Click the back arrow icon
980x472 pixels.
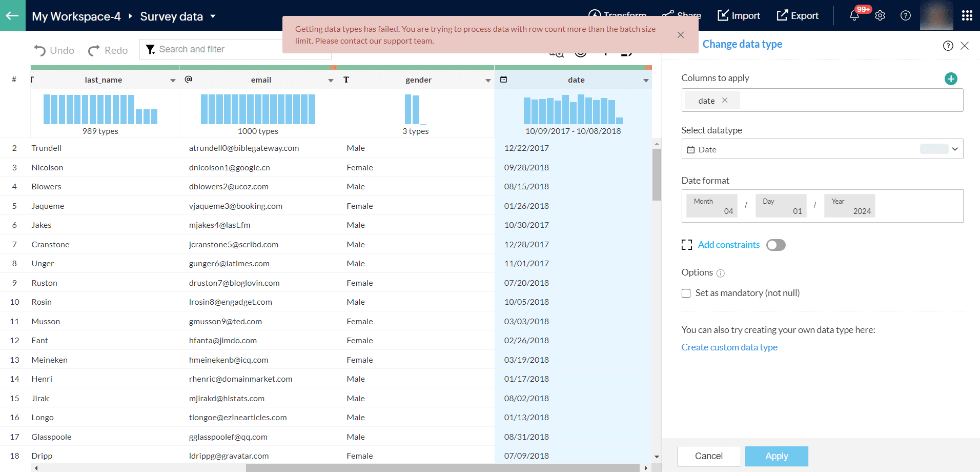[x=12, y=15]
